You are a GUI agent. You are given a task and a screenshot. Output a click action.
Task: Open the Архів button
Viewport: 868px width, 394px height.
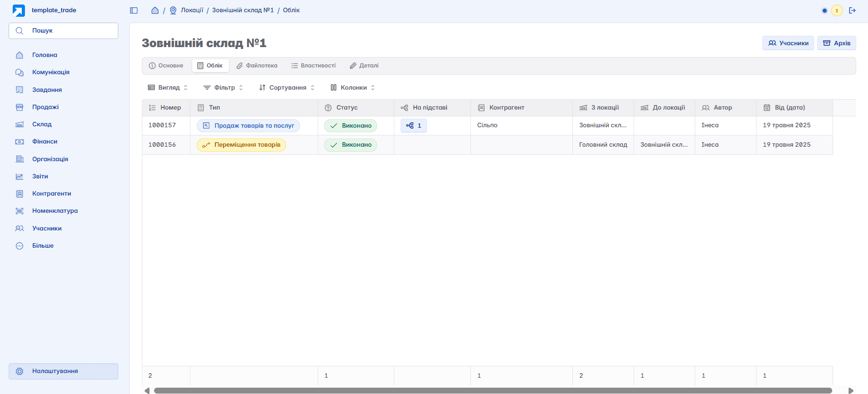(x=837, y=43)
